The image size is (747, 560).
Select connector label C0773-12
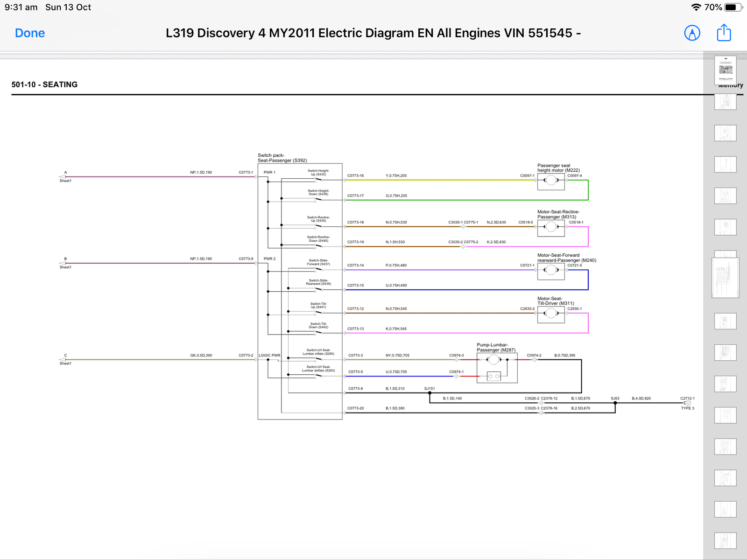pos(355,308)
